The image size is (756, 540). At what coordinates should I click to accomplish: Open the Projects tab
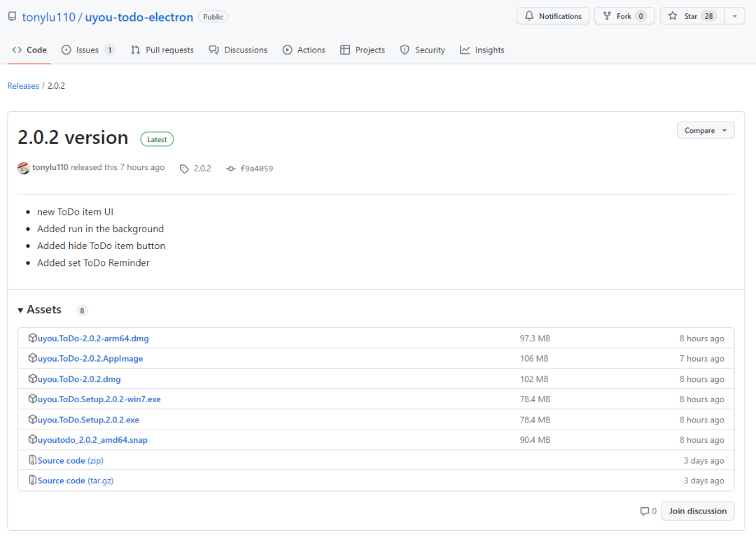tap(363, 50)
